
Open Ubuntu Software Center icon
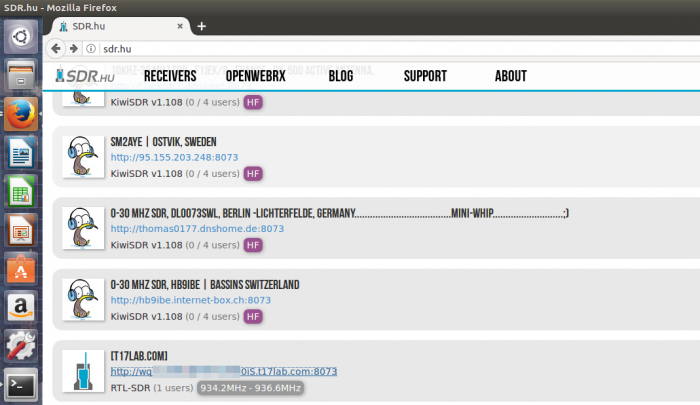tap(21, 268)
